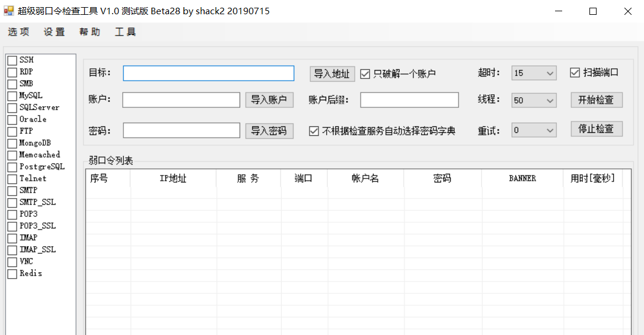
Task: Check the POP3 service box
Action: [12, 215]
